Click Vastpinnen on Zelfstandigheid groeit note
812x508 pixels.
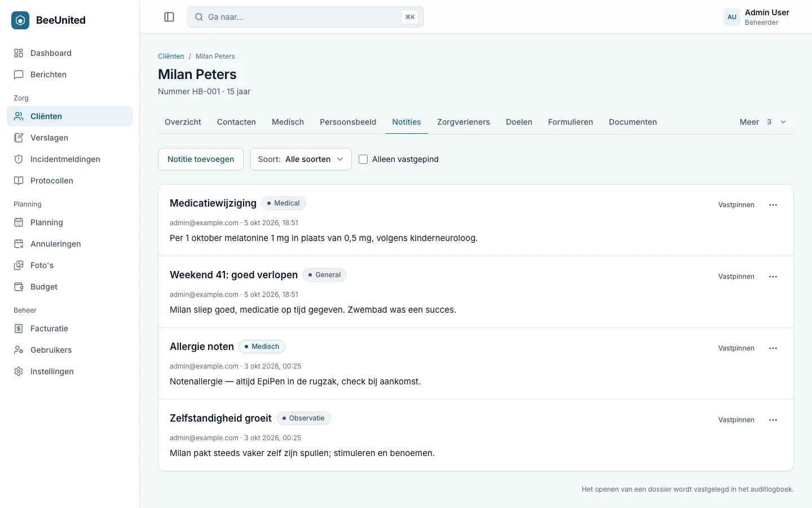coord(736,420)
